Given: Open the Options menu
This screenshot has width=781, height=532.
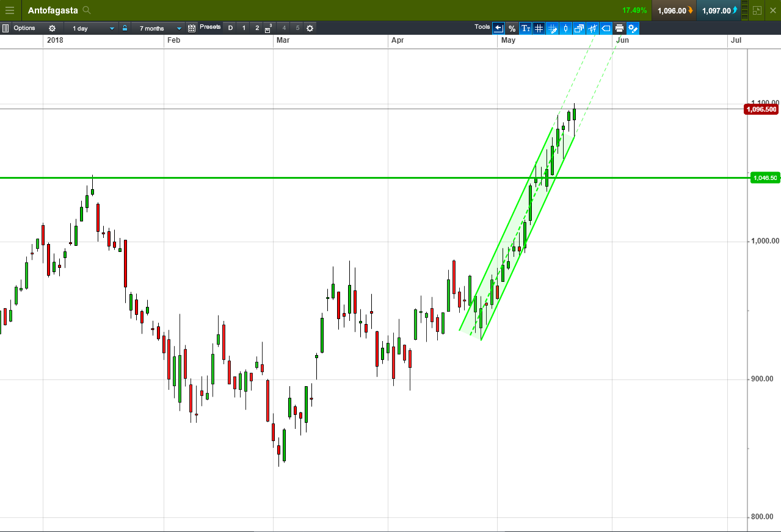Looking at the screenshot, I should tap(24, 28).
